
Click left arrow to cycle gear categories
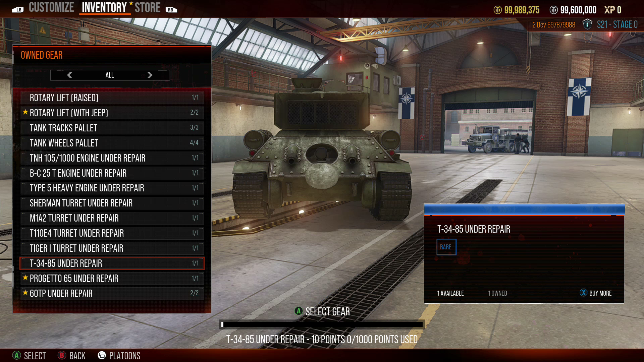[x=69, y=75]
